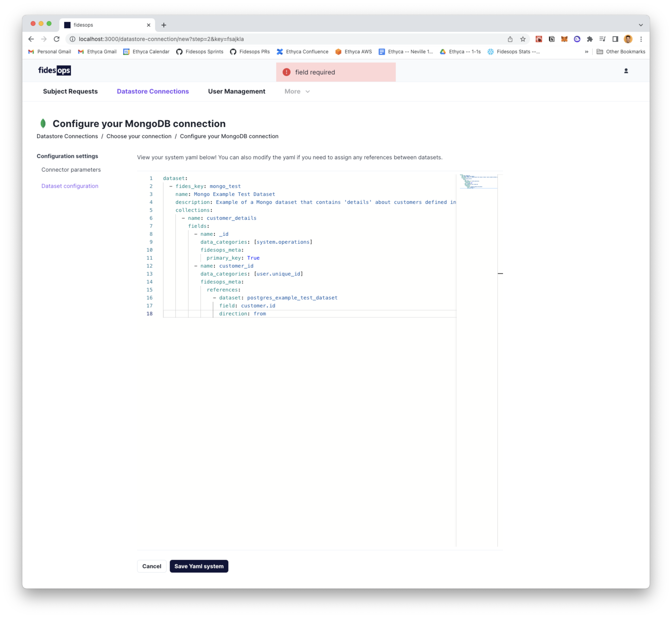This screenshot has width=672, height=618.
Task: Click the Datastore Connections breadcrumb
Action: [x=67, y=136]
